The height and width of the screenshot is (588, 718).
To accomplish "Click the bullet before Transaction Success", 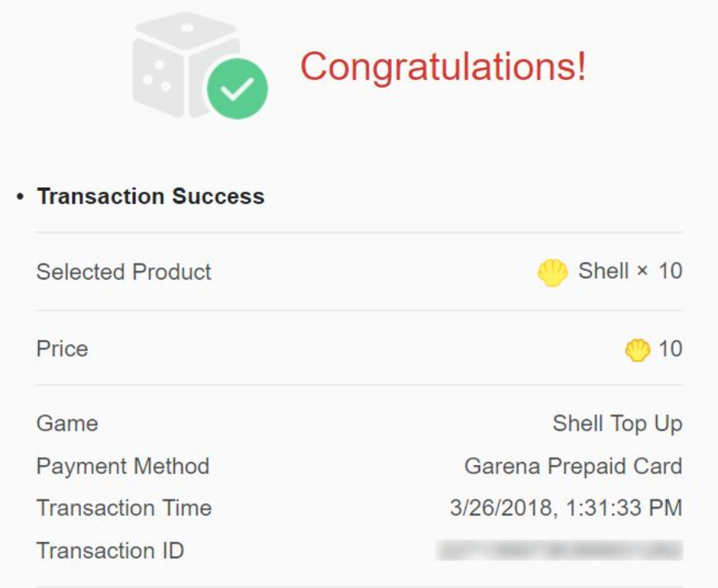I will pos(20,197).
